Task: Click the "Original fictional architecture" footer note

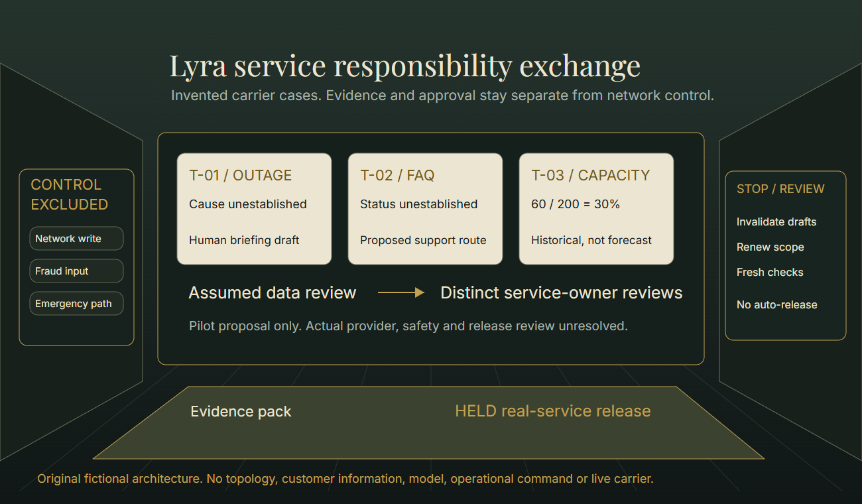Action: point(345,479)
